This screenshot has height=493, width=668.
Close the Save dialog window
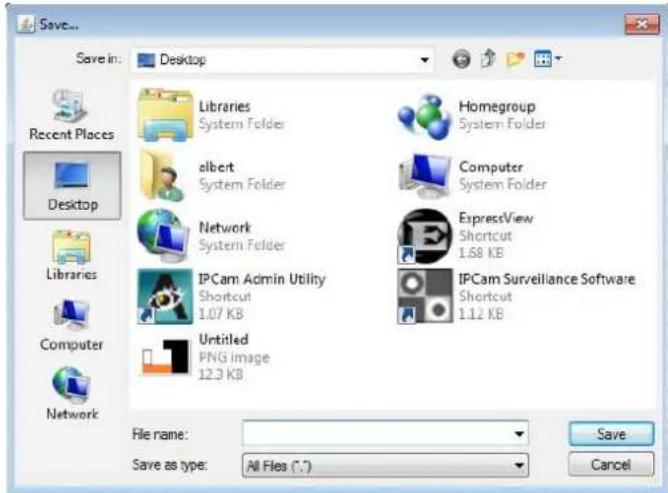[x=642, y=24]
